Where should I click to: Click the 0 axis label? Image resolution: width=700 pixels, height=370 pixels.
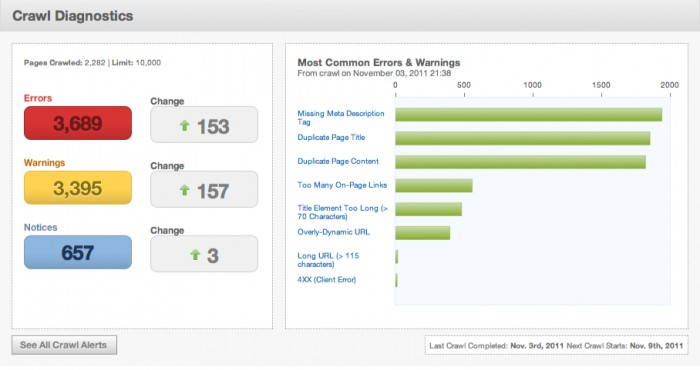(x=395, y=85)
